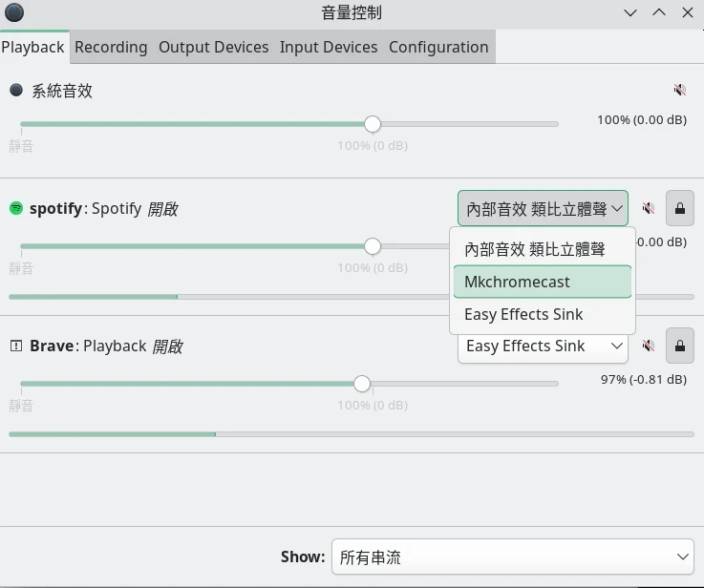The height and width of the screenshot is (588, 704).
Task: Mute the Brave playback stream
Action: tap(649, 346)
